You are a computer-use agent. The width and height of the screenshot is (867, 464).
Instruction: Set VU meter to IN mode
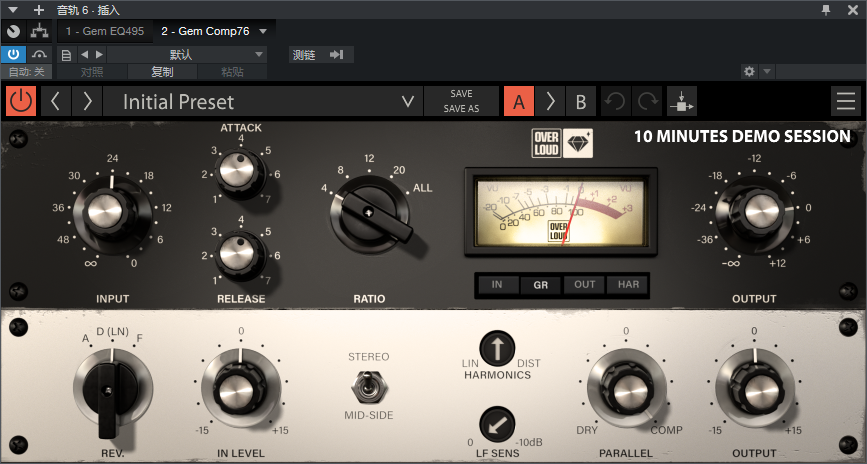pyautogui.click(x=497, y=284)
